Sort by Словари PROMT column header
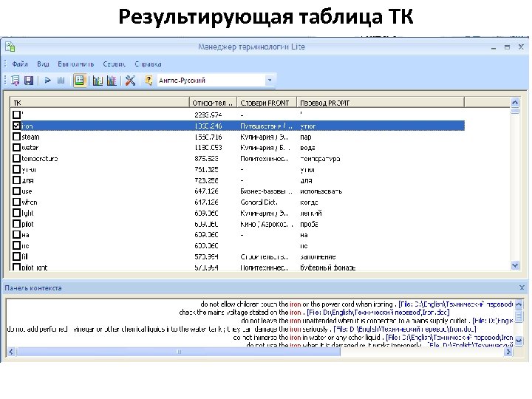Screen dimensions: 532x399 point(267,103)
